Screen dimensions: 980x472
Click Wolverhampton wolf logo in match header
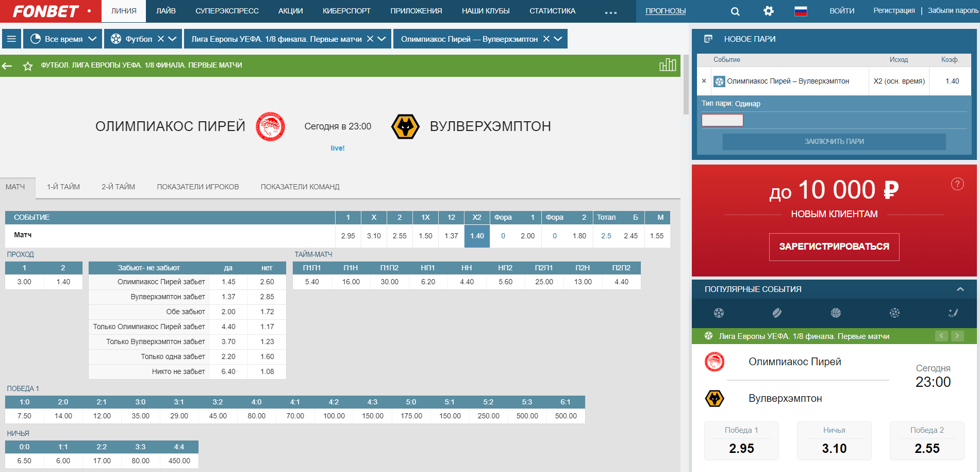coord(405,126)
